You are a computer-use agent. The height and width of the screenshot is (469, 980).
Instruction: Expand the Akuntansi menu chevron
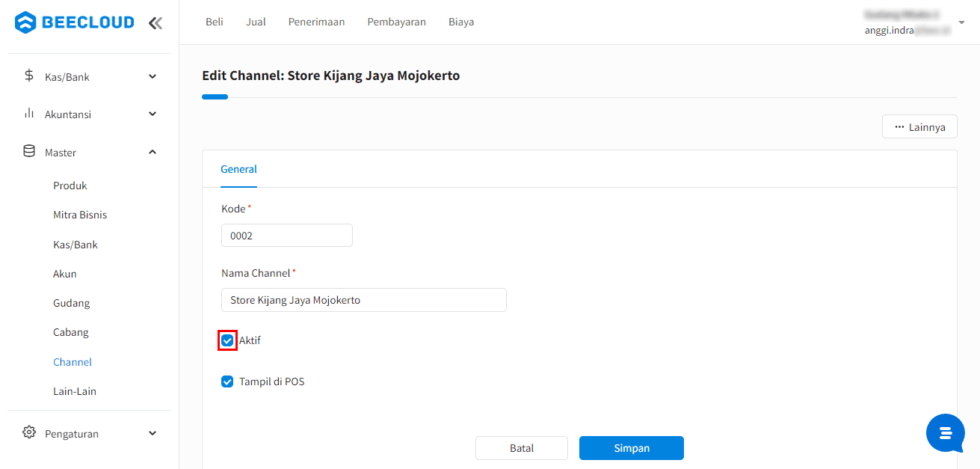[152, 114]
